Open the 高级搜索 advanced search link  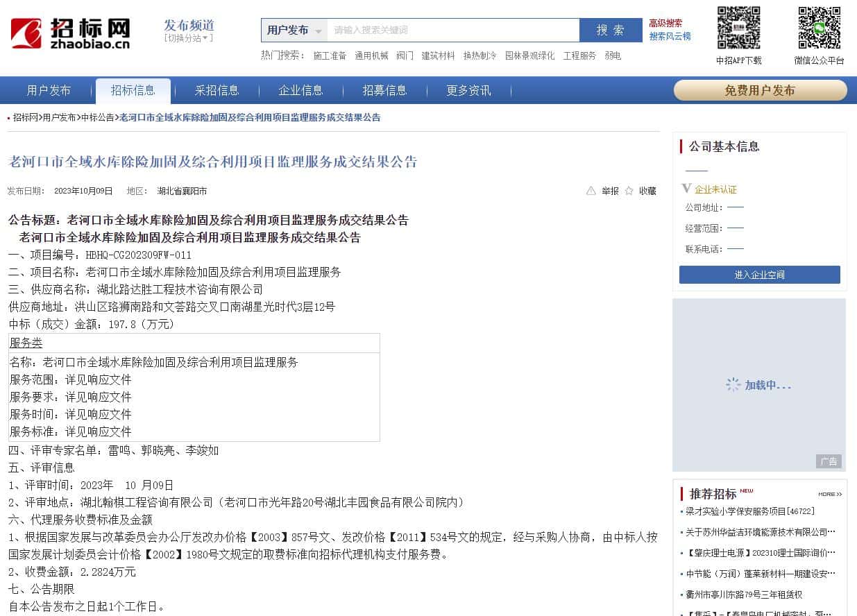pyautogui.click(x=665, y=23)
